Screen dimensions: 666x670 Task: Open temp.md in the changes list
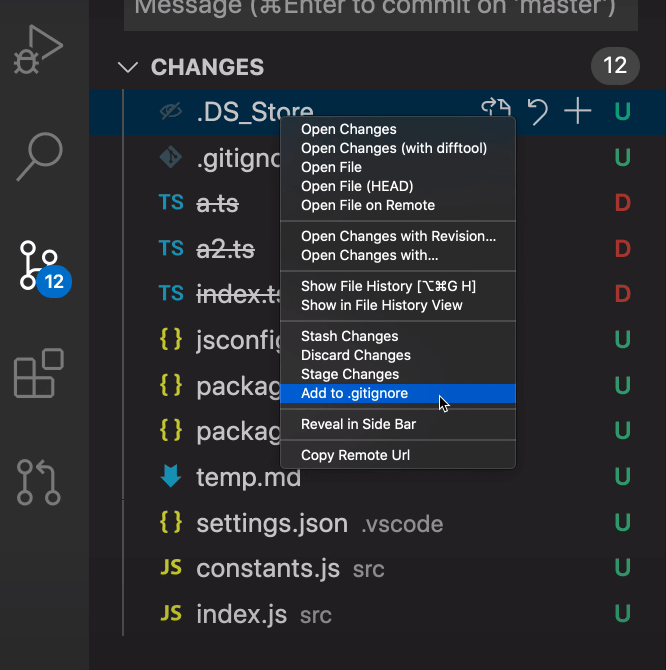pos(249,477)
